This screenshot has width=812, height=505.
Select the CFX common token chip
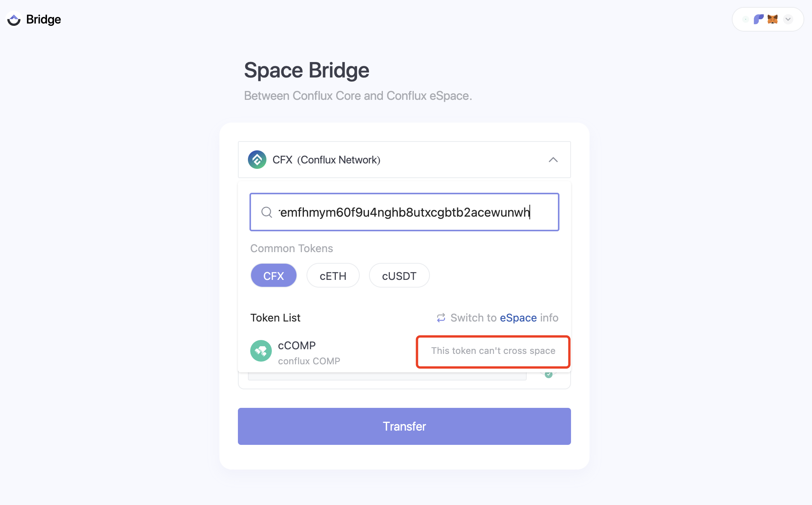[273, 275]
